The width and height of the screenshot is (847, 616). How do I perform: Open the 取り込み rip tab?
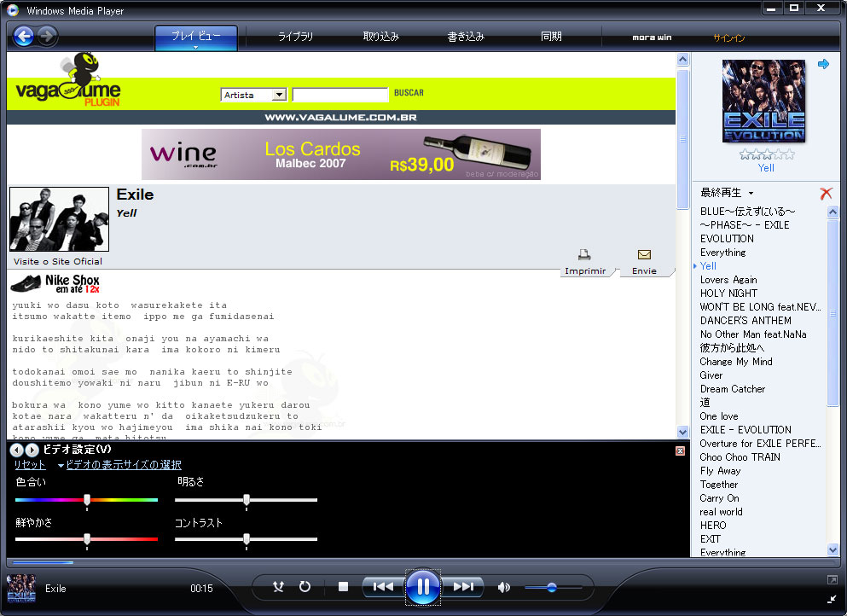point(380,36)
